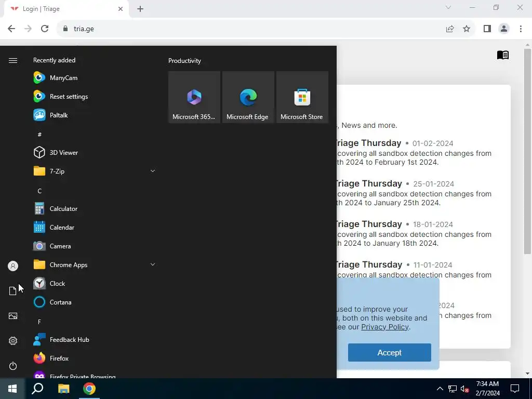Viewport: 532px width, 399px height.
Task: Click the page vertical scrollbar
Action: (527, 151)
